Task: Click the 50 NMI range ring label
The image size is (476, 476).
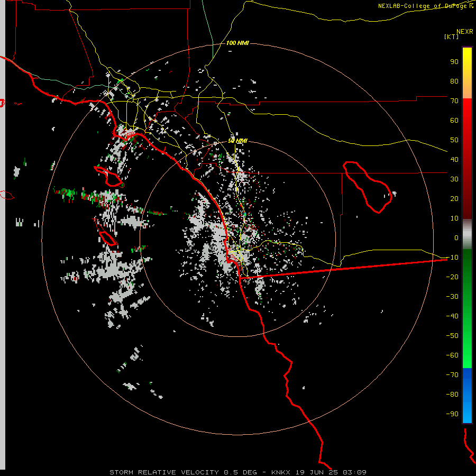Action: pos(237,141)
